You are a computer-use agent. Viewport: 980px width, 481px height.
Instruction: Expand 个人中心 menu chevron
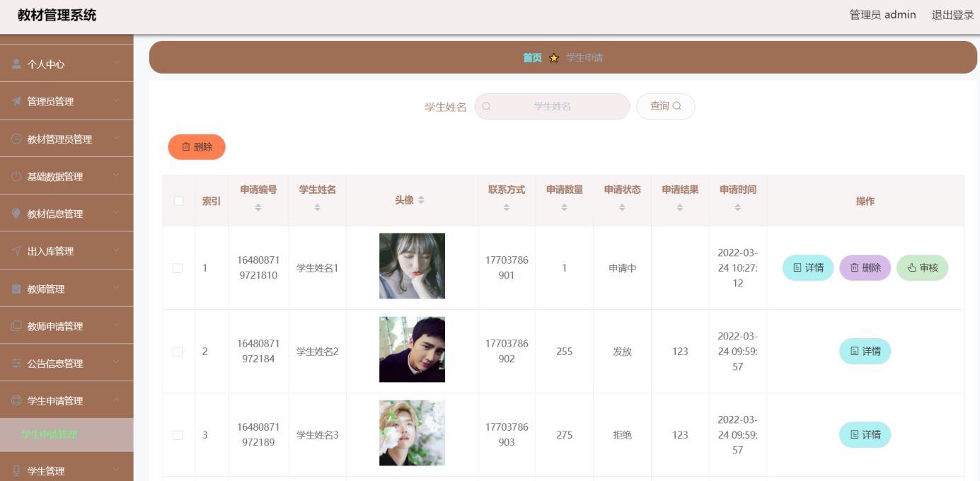(x=116, y=64)
